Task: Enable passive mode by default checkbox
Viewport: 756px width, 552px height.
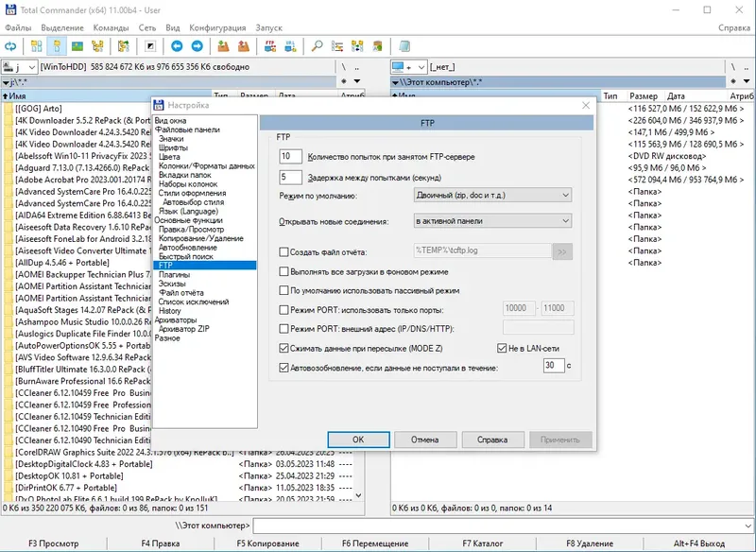Action: coord(284,290)
